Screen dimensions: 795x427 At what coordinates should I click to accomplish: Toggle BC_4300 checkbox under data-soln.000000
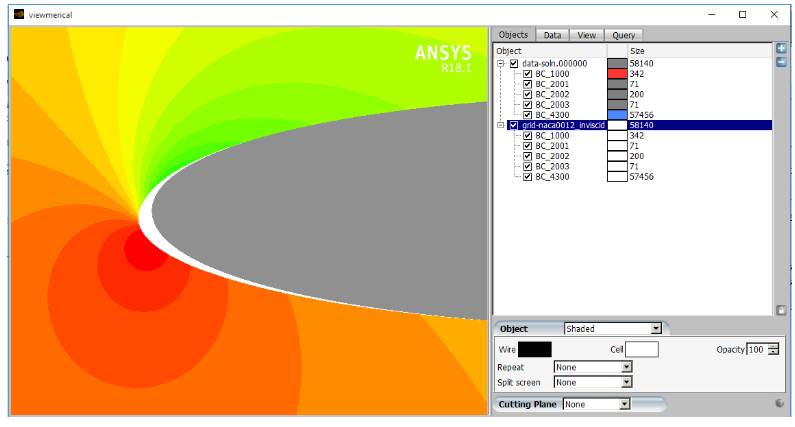pyautogui.click(x=528, y=115)
